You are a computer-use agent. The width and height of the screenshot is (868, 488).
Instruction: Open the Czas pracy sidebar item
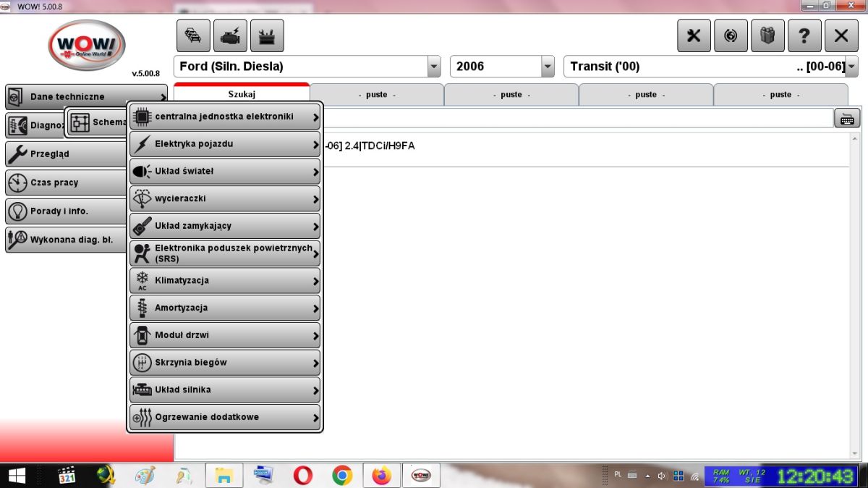[x=67, y=182]
